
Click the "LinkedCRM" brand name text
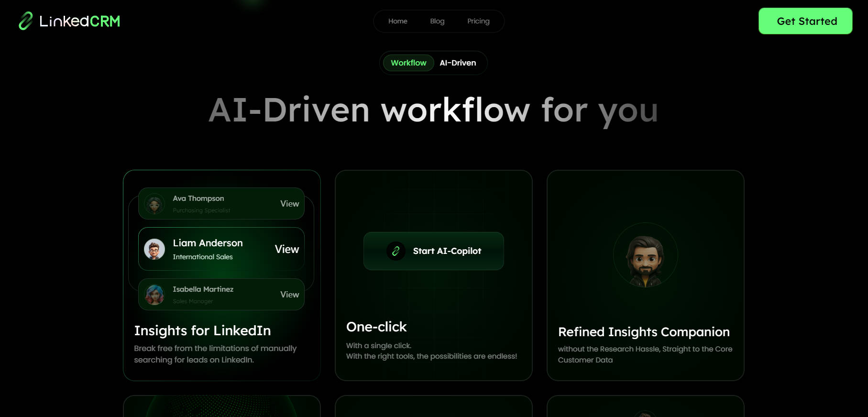point(79,21)
